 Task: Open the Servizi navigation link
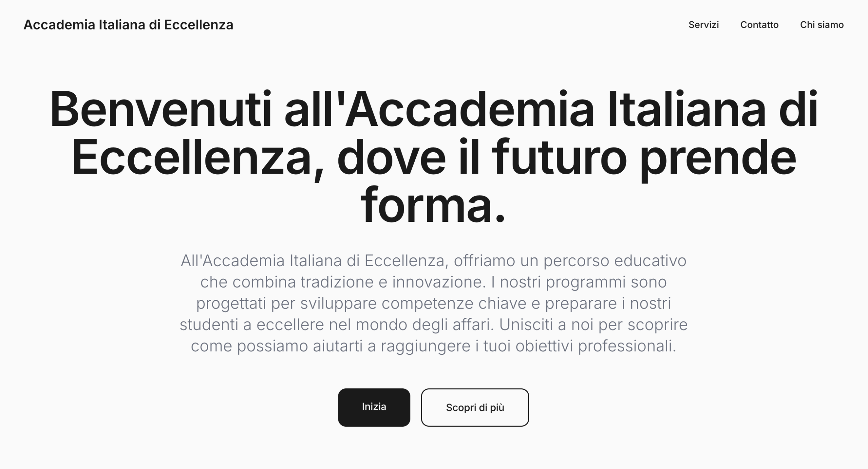tap(704, 25)
